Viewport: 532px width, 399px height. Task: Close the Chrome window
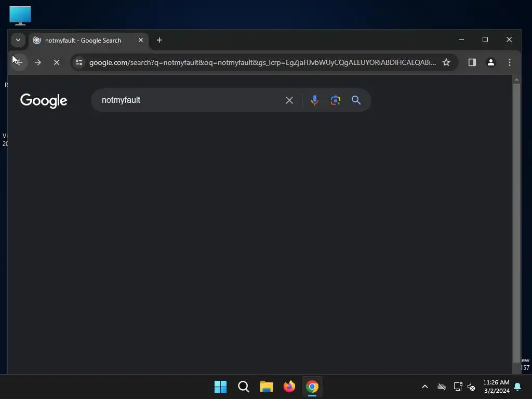[x=509, y=39]
